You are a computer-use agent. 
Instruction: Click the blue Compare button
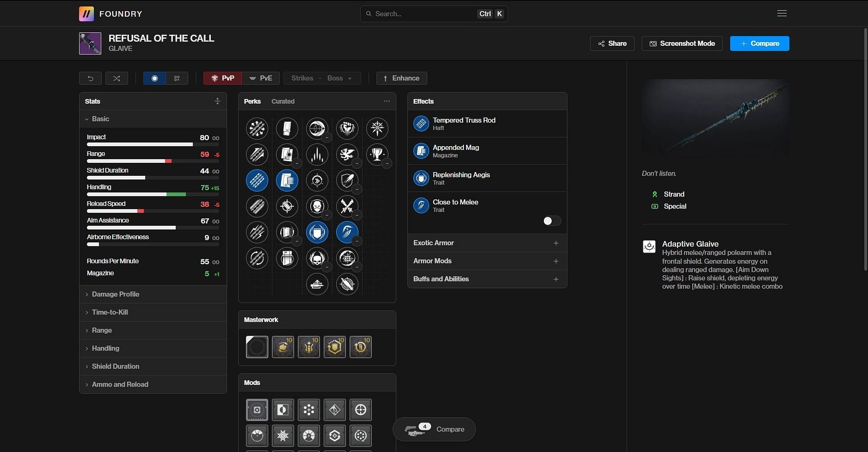click(x=760, y=43)
